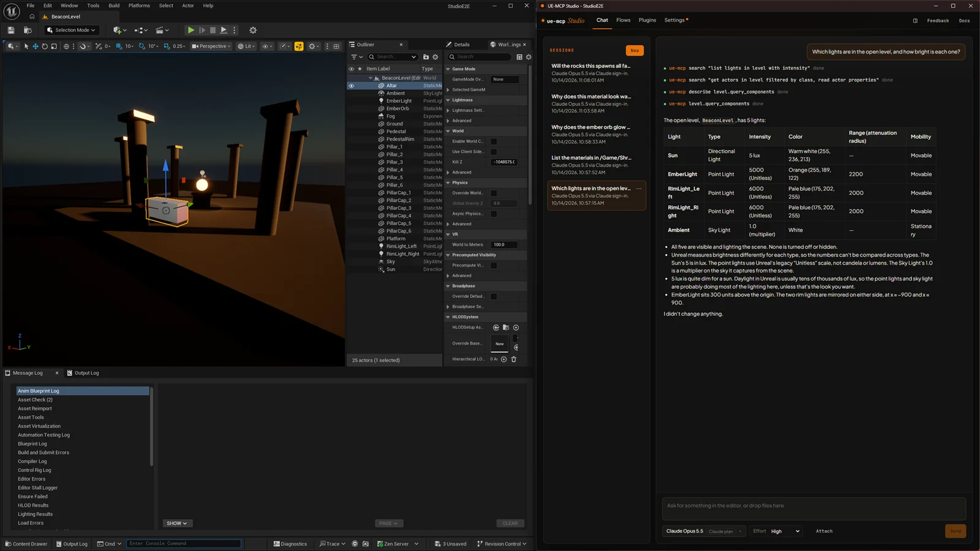Screen dimensions: 980x551
Task: Toggle Precompute Visibility checkbox
Action: click(x=494, y=265)
